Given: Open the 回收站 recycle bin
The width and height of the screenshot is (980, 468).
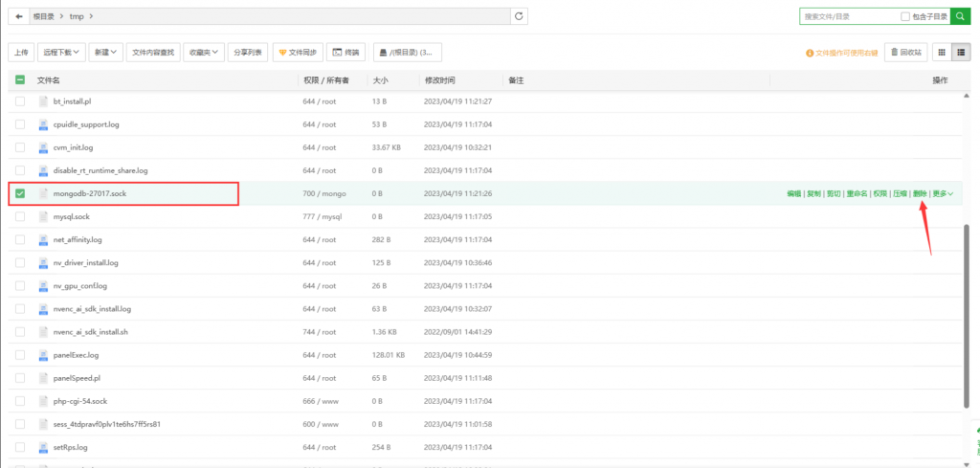Looking at the screenshot, I should pos(904,52).
